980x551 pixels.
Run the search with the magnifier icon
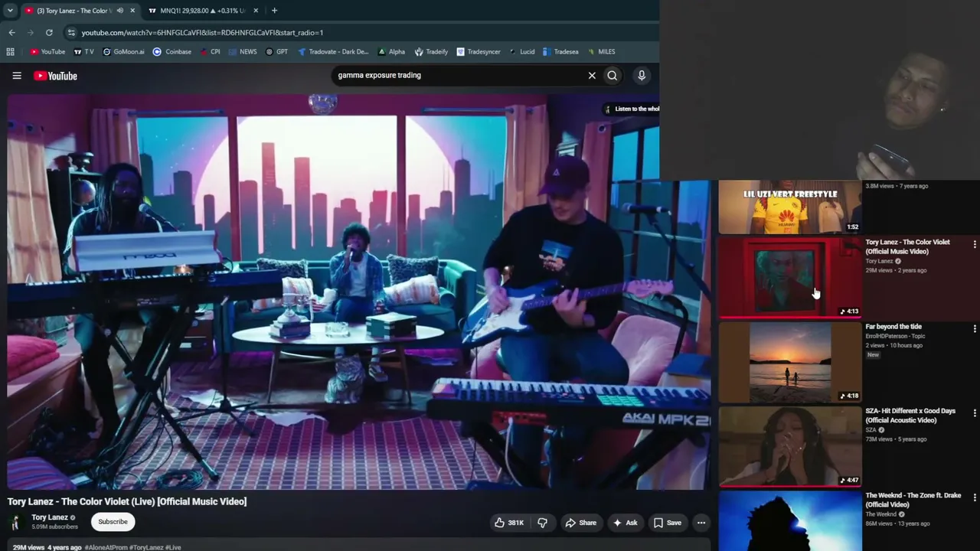point(612,75)
